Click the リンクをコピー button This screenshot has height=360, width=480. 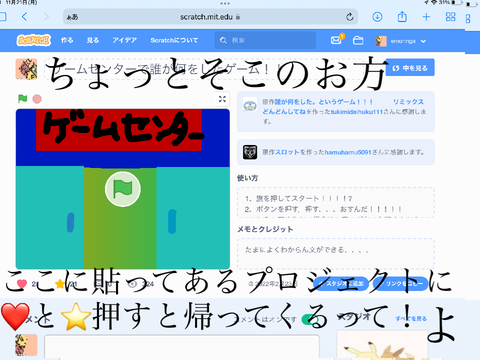400,284
